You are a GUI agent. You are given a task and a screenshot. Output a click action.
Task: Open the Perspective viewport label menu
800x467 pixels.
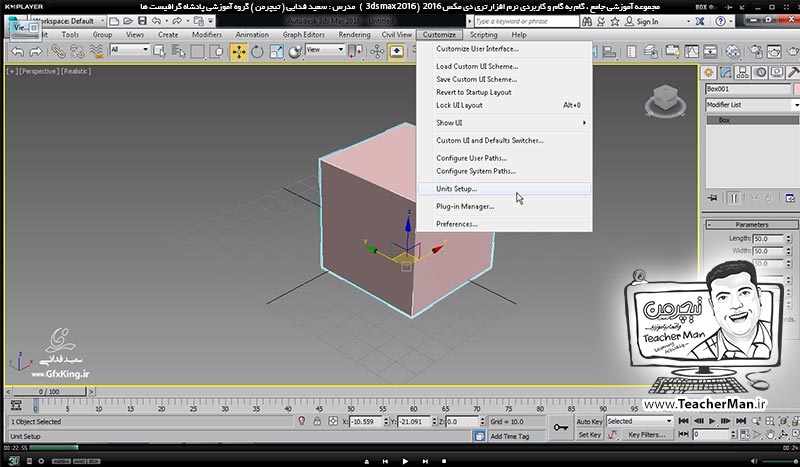click(x=39, y=71)
